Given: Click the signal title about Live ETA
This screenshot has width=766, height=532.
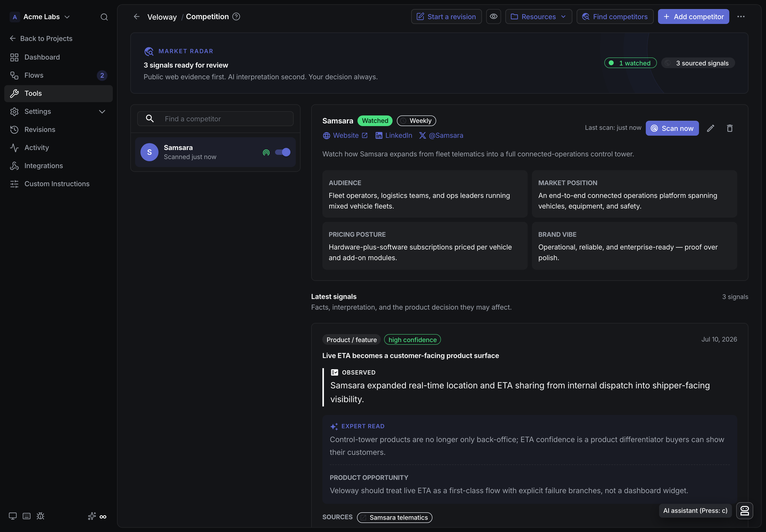Looking at the screenshot, I should [x=410, y=356].
